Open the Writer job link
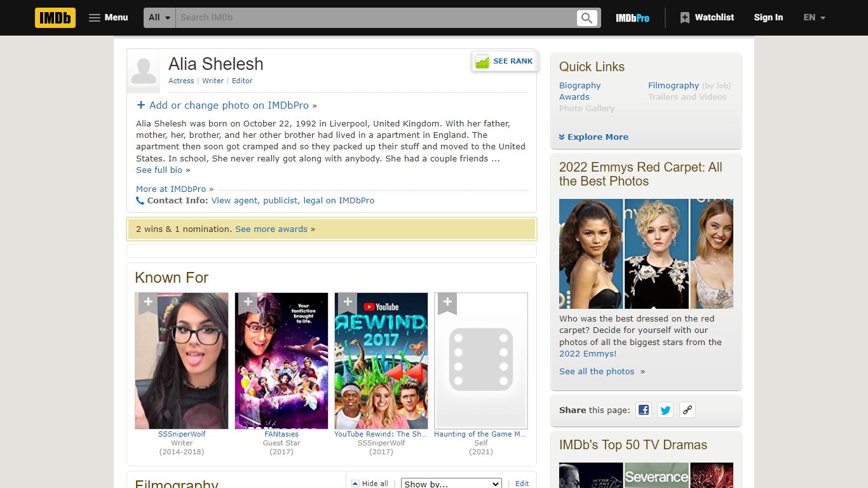 click(213, 81)
